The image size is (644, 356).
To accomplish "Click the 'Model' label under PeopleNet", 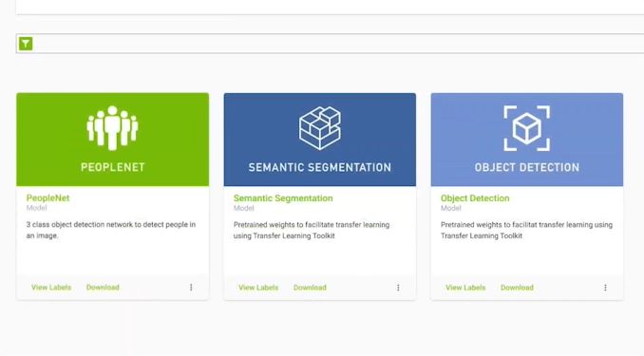I will pyautogui.click(x=36, y=208).
